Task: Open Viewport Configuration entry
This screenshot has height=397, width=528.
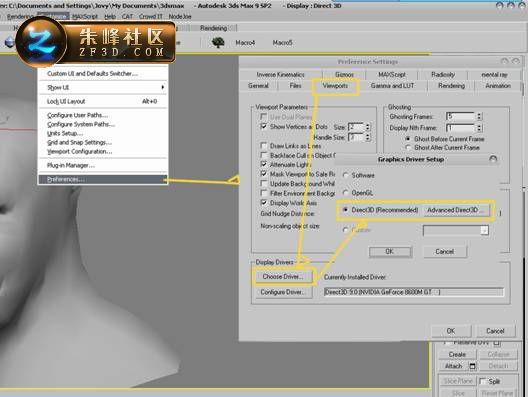Action: pos(103,152)
